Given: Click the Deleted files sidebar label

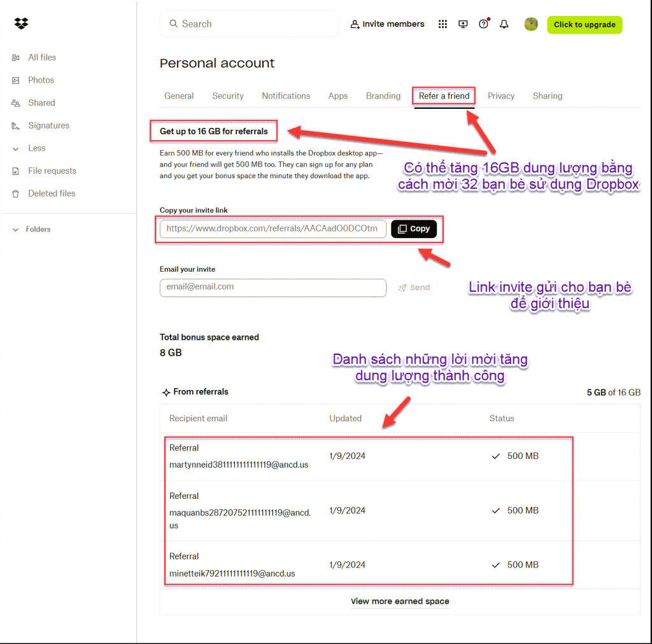Looking at the screenshot, I should (52, 193).
